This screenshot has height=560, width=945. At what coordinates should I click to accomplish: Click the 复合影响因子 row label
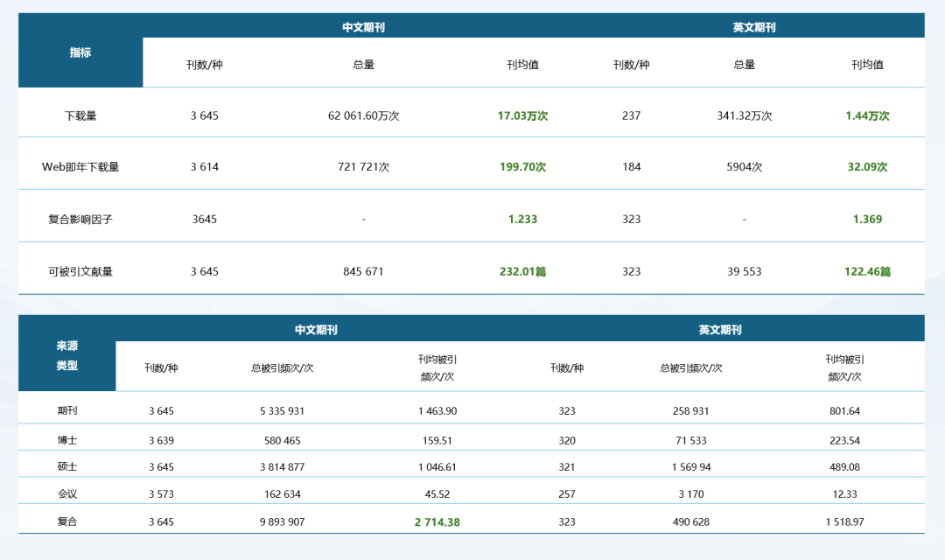click(80, 219)
